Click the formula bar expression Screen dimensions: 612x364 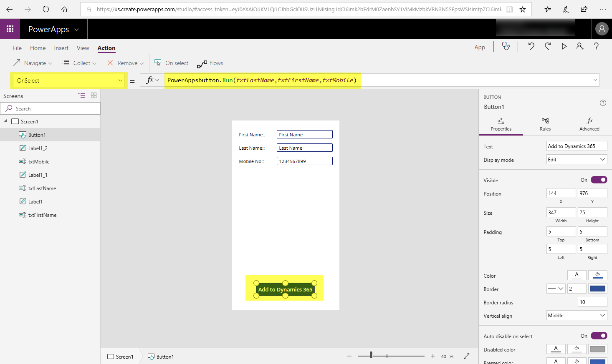[x=262, y=80]
